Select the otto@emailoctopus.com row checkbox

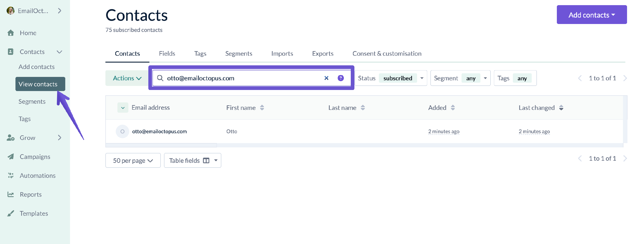pyautogui.click(x=122, y=132)
